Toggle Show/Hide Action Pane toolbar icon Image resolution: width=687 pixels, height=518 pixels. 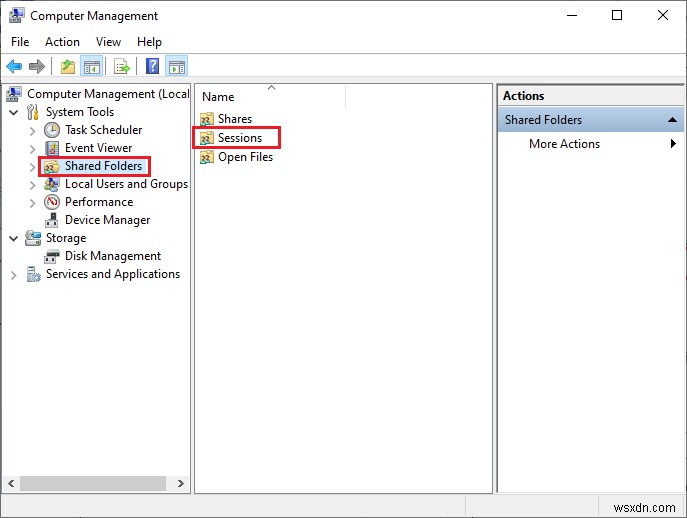[177, 67]
